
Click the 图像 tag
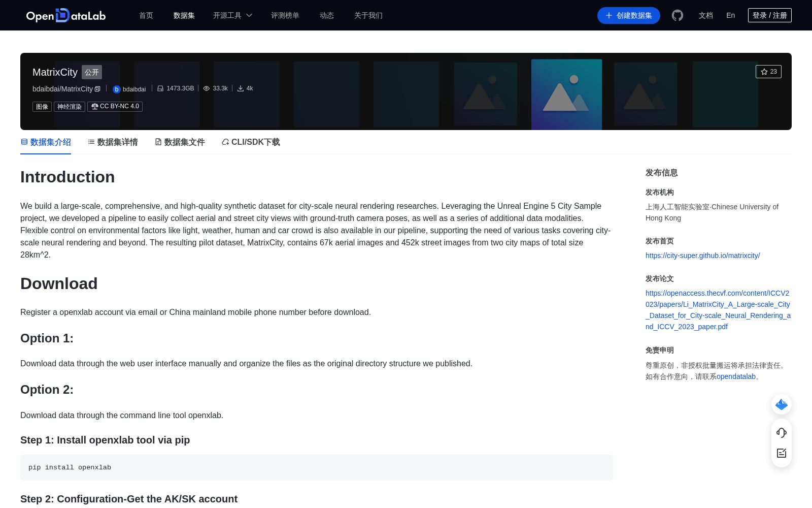[42, 107]
